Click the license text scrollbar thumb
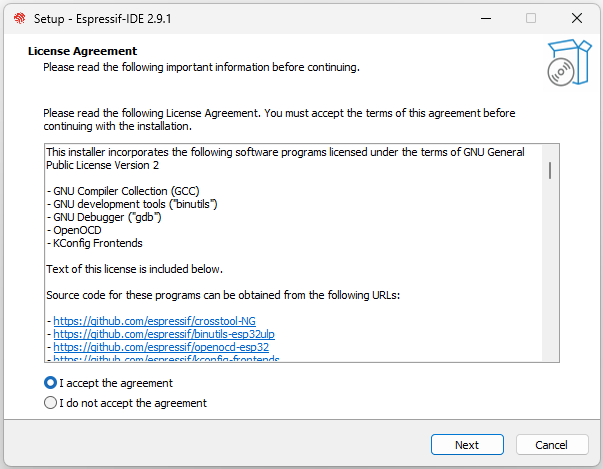Screen dimensions: 603x469 point(550,170)
